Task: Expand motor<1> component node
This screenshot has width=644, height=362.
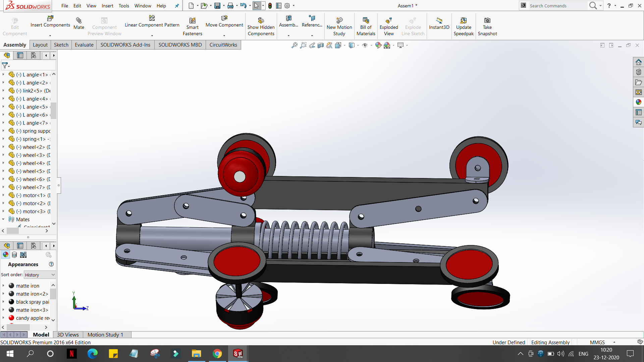Action: tap(3, 195)
